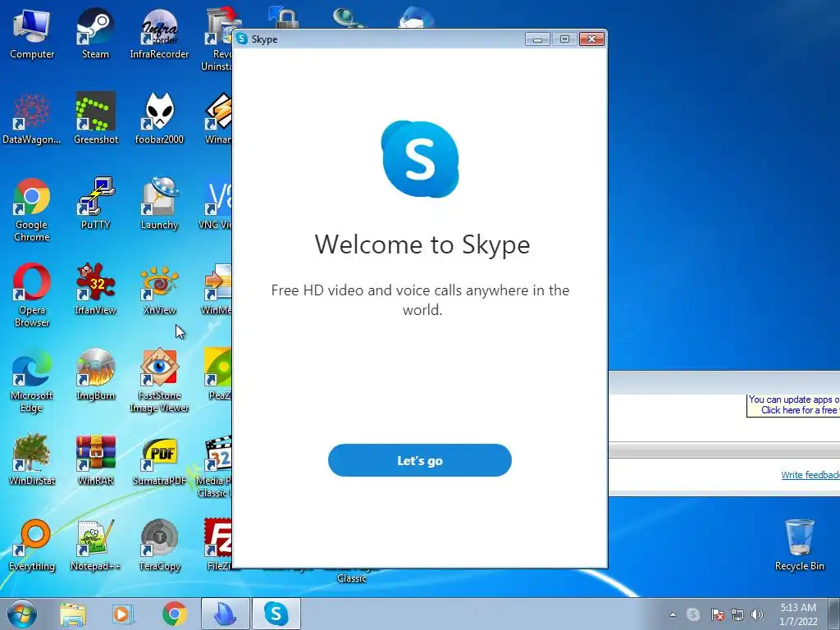Close the Skype window
The image size is (840, 630).
[591, 39]
